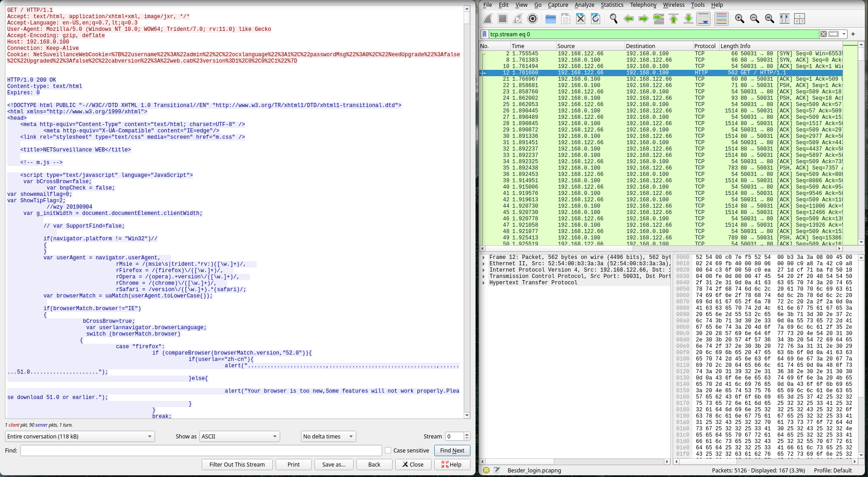Open Entire conversation dropdown

coord(80,437)
